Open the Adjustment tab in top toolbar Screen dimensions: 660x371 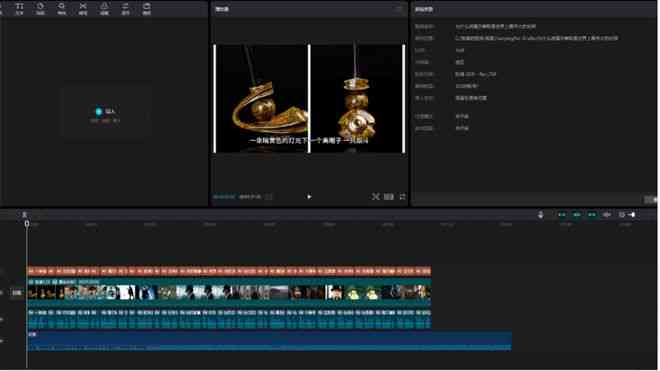point(125,8)
